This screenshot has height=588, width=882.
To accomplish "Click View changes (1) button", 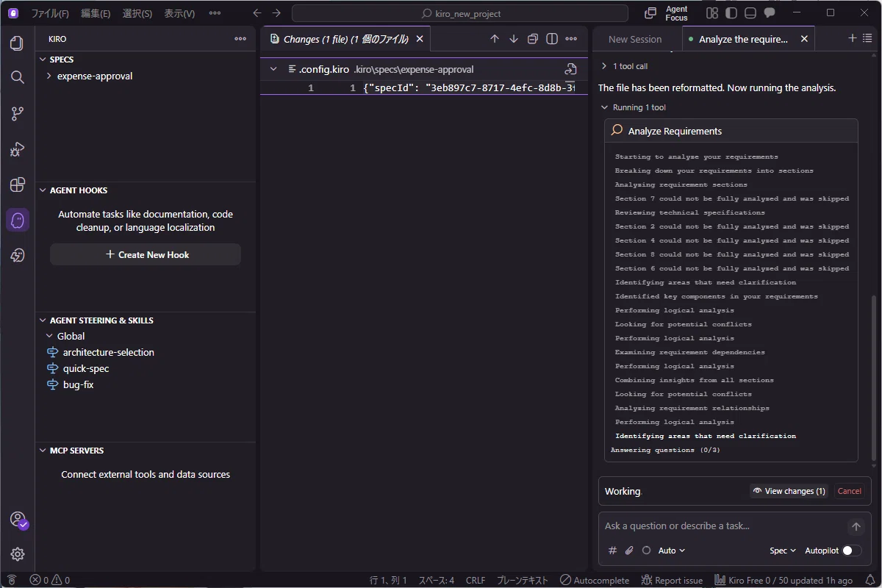I will (789, 491).
